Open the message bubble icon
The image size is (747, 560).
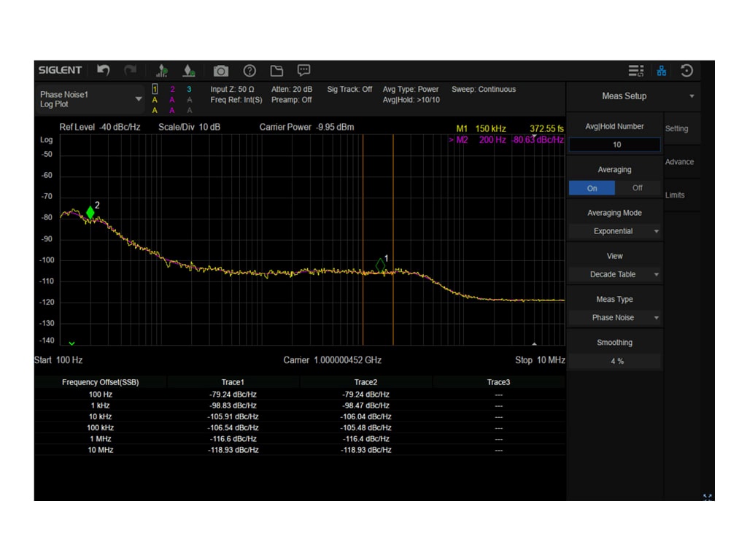tap(304, 71)
